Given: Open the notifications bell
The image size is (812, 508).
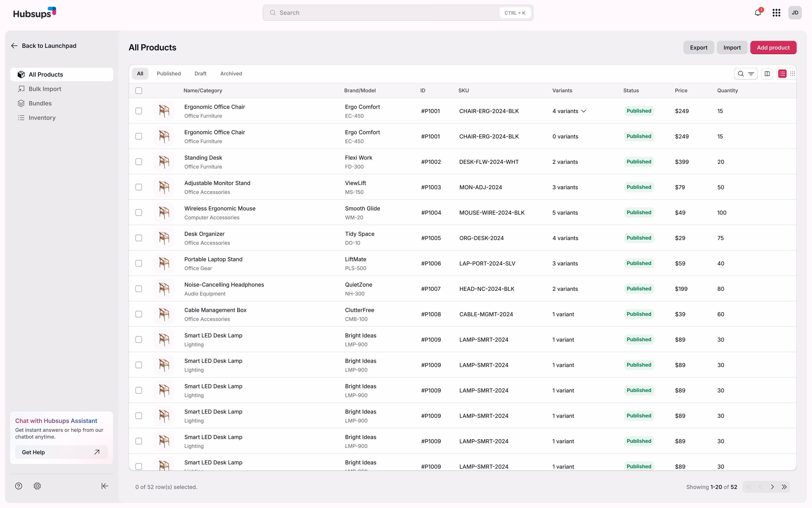Looking at the screenshot, I should pyautogui.click(x=758, y=13).
